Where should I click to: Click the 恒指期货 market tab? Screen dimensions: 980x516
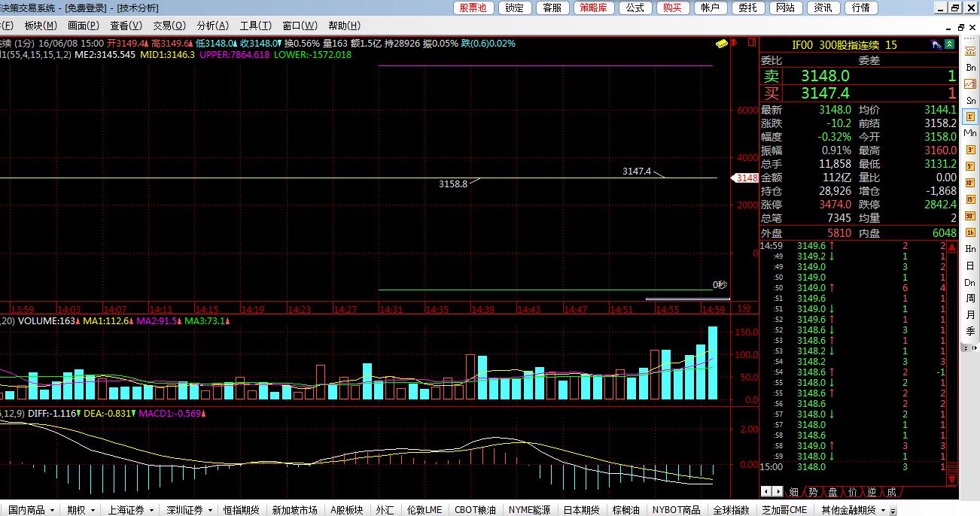pyautogui.click(x=241, y=510)
